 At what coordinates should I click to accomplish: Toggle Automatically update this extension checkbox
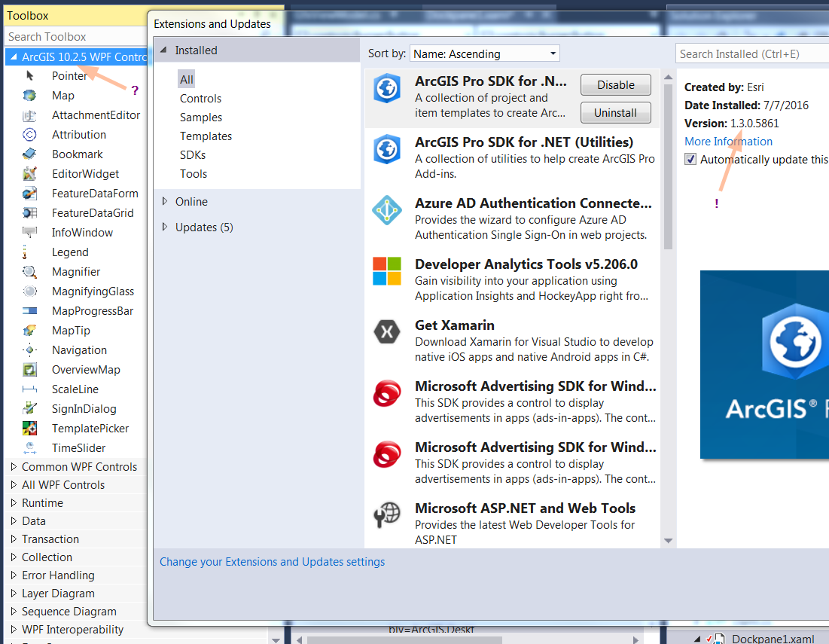[x=690, y=159]
